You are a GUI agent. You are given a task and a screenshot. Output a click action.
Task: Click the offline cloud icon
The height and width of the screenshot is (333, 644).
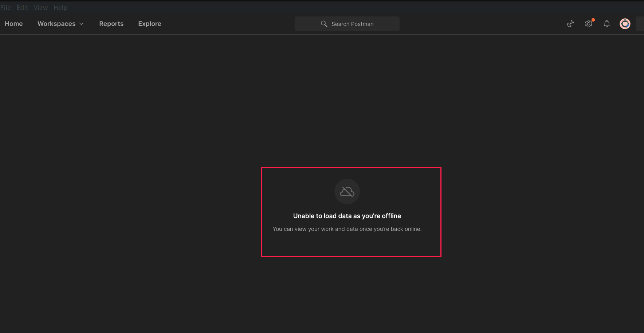coord(347,191)
